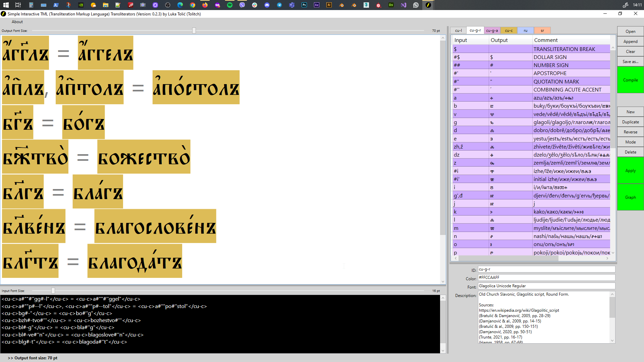Click the Color field showing #FFCCAAFF

point(546,278)
